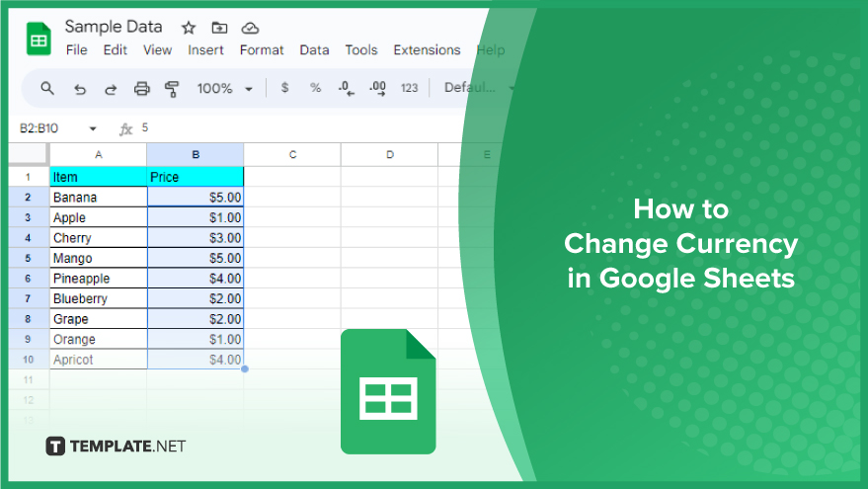Decrease decimal places icon
The width and height of the screenshot is (868, 489).
[x=346, y=88]
